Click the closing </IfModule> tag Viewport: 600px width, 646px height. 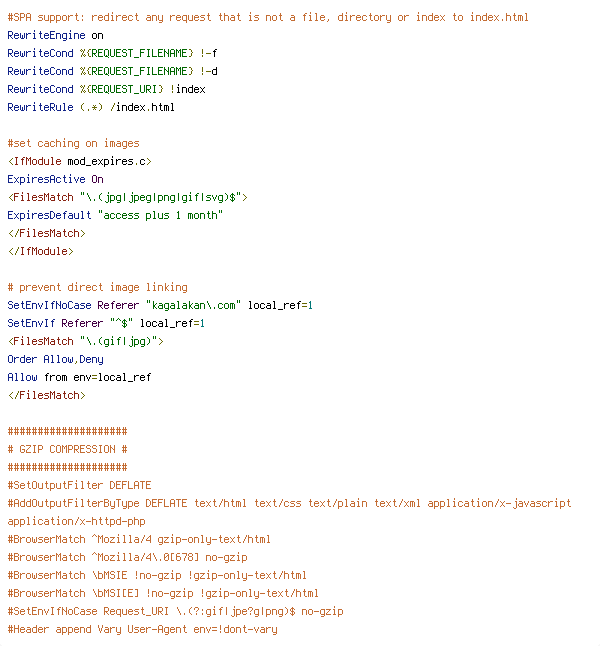coord(40,251)
